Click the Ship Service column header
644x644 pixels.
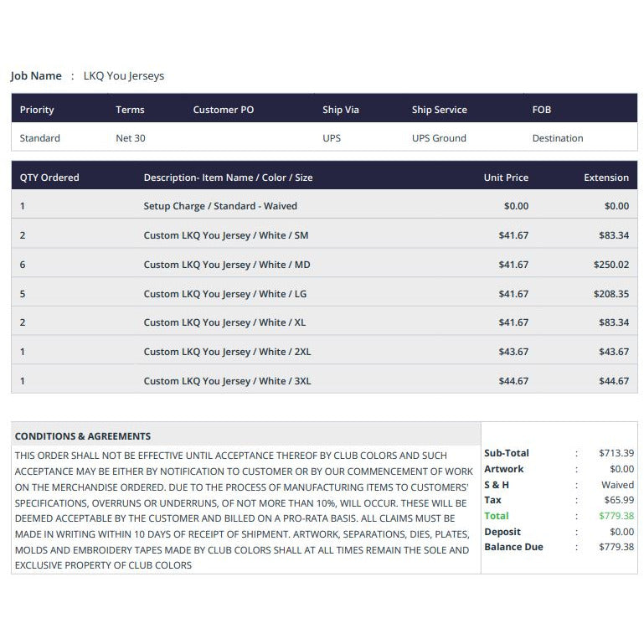pos(440,110)
